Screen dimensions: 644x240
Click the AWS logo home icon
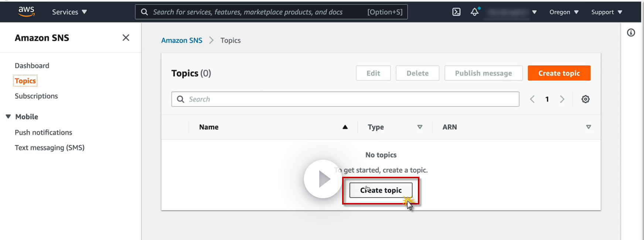(26, 11)
